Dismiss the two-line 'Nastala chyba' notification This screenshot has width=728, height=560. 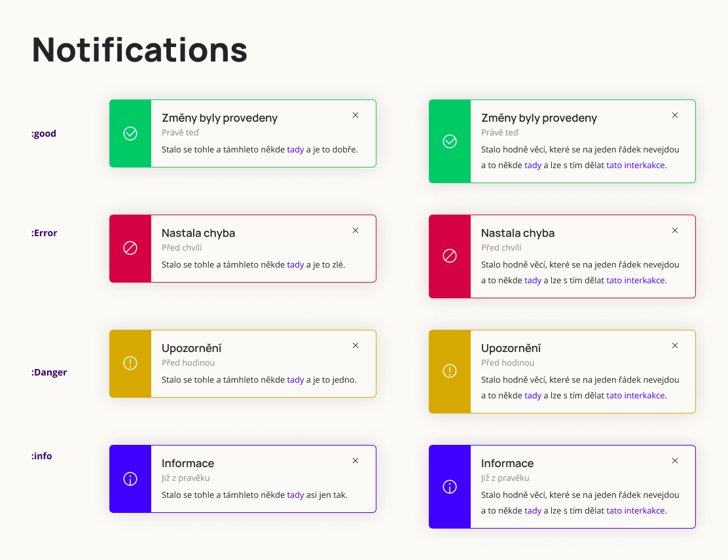pyautogui.click(x=675, y=230)
